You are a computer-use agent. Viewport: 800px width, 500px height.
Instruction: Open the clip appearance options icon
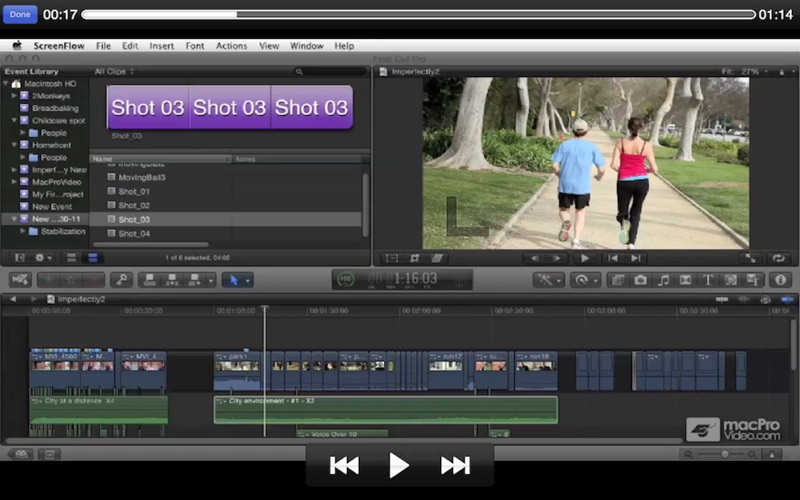tap(771, 454)
